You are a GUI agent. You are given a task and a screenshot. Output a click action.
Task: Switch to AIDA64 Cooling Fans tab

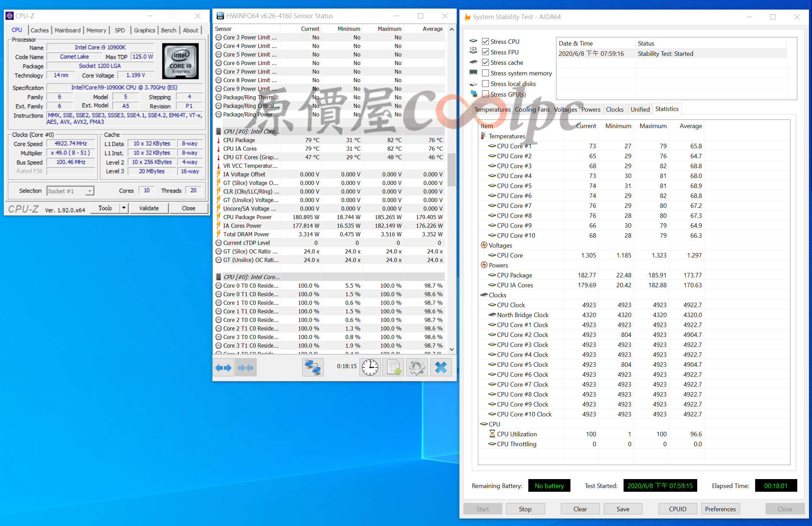tap(532, 109)
